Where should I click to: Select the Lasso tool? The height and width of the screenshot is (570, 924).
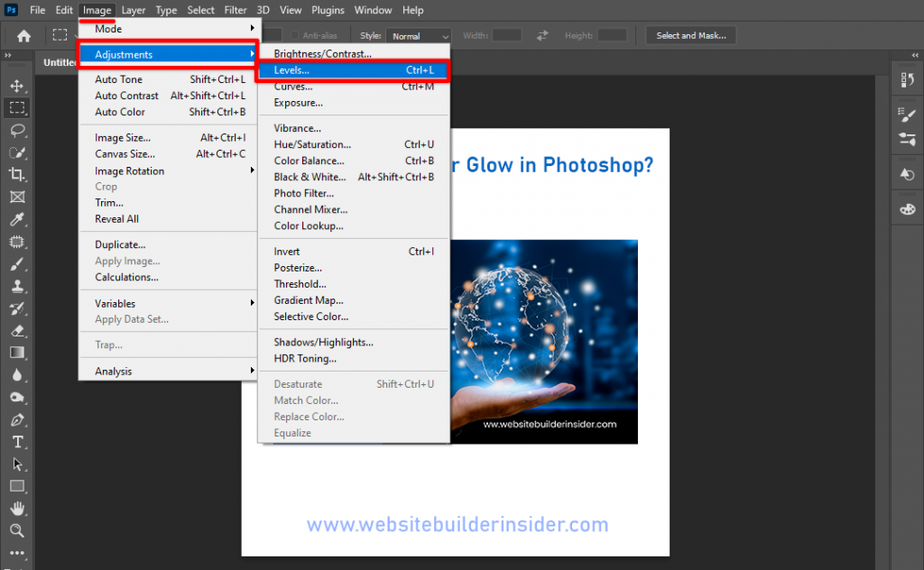point(18,131)
